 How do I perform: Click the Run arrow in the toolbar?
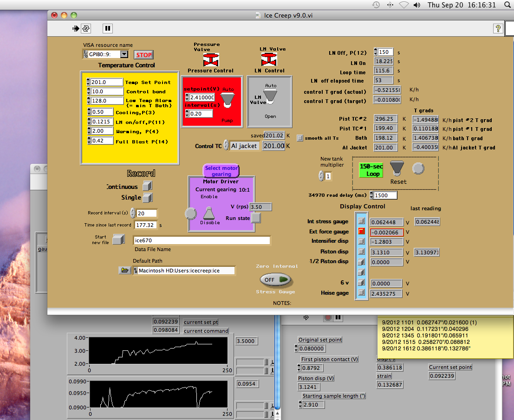[x=76, y=29]
